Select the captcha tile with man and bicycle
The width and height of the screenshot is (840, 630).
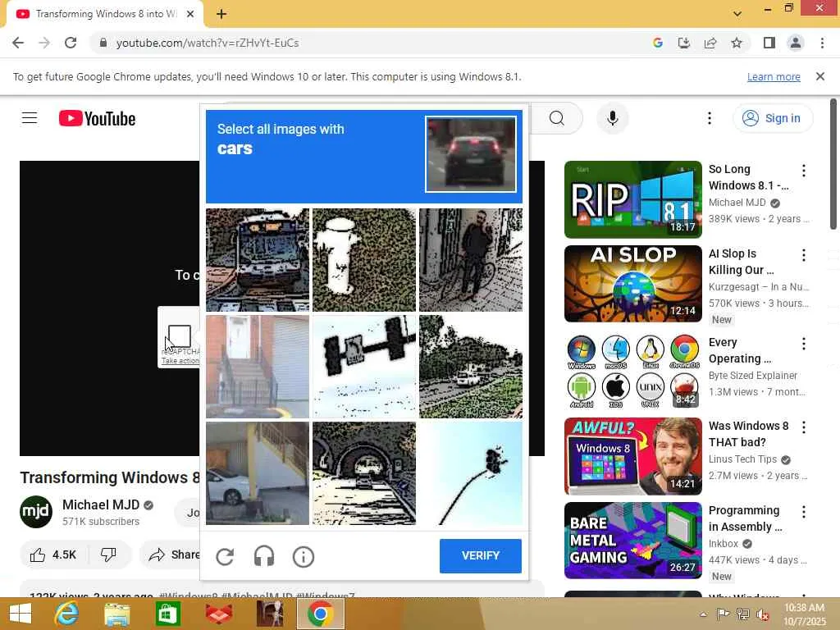click(471, 260)
